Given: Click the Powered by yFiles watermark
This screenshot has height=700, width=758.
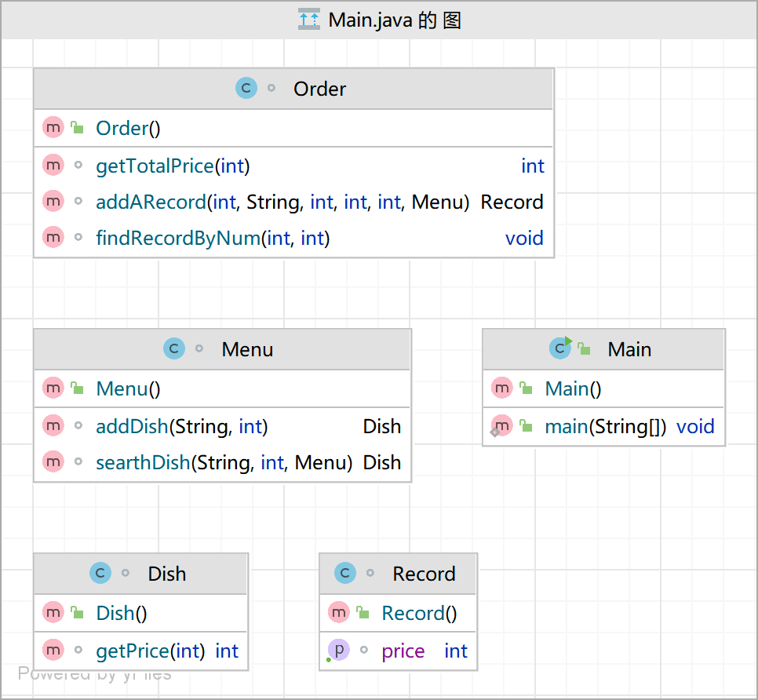Looking at the screenshot, I should coord(95,673).
